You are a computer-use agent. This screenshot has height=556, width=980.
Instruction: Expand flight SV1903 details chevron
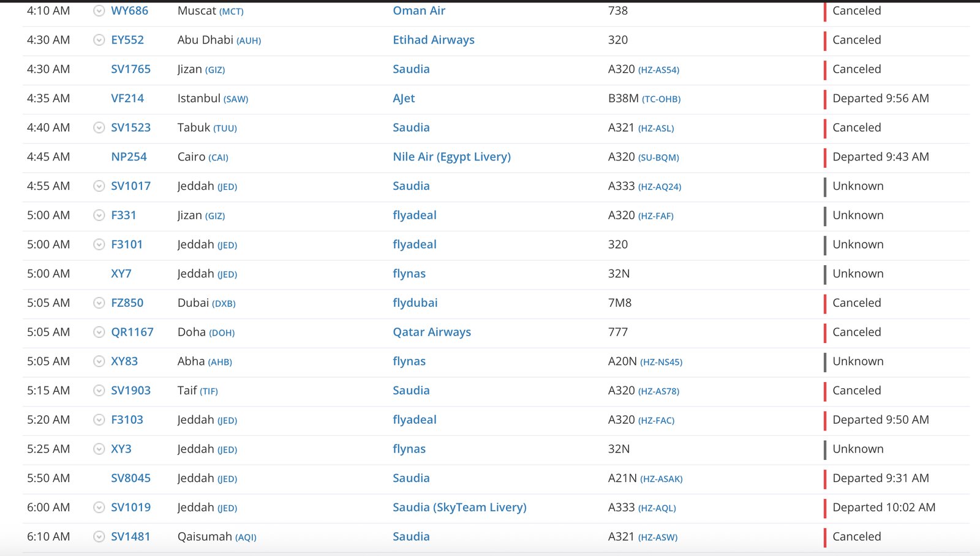click(x=99, y=391)
